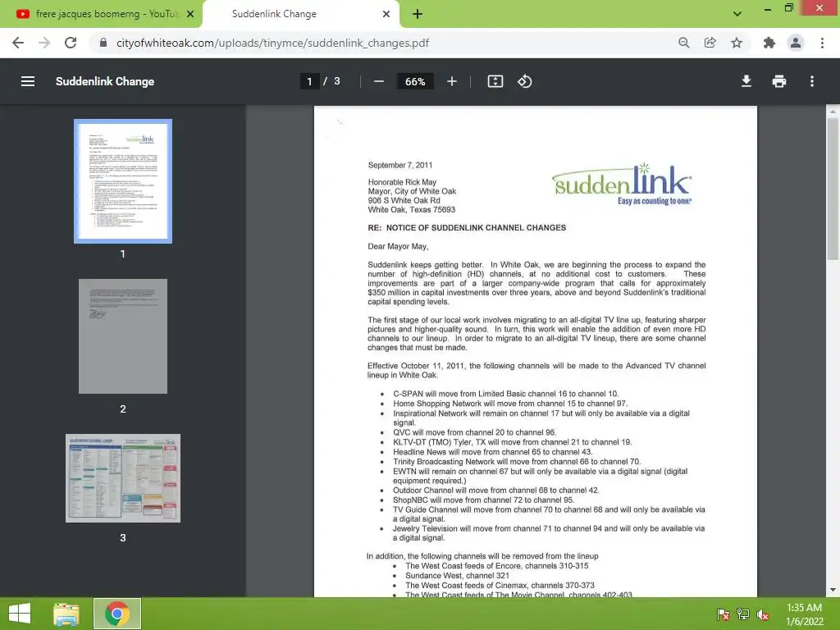
Task: Select page 1 thumbnail
Action: [x=123, y=181]
